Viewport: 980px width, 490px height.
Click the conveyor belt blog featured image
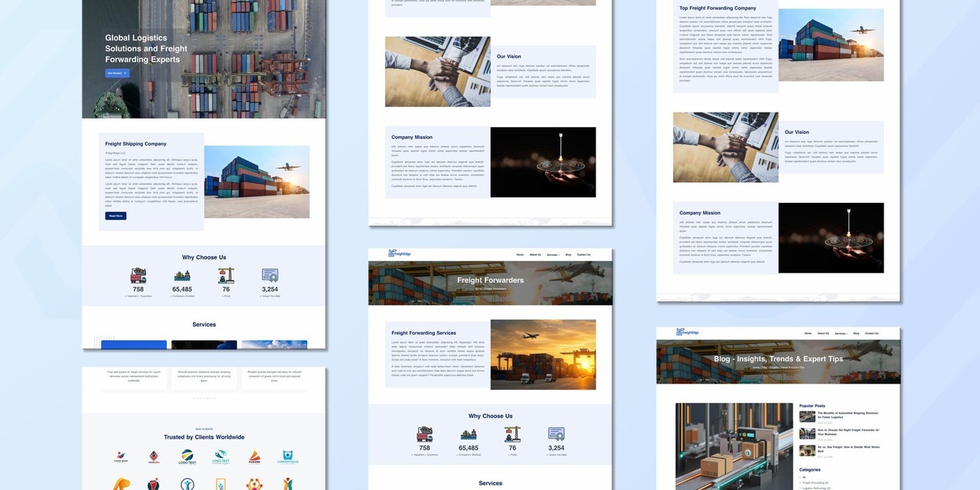(x=734, y=446)
